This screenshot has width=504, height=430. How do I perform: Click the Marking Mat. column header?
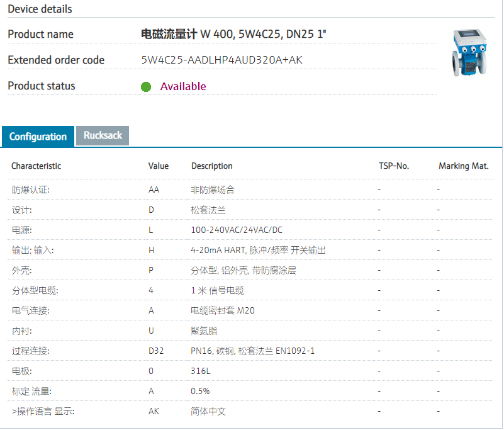(464, 166)
